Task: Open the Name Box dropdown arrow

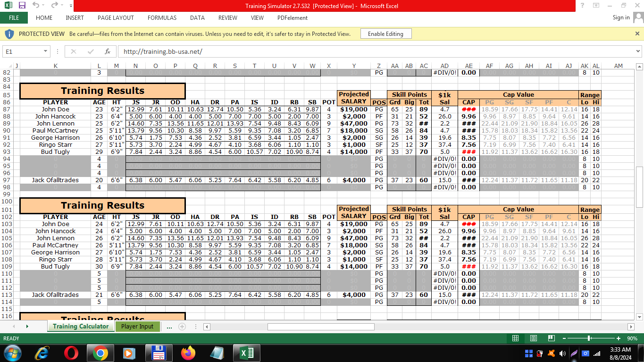Action: 46,51
